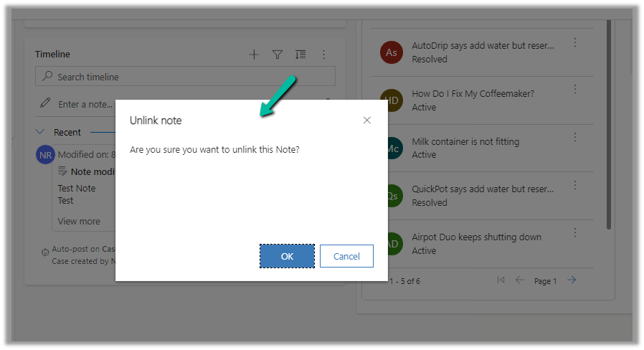This screenshot has height=350, width=644.
Task: Open more options for QuickPot case
Action: tap(575, 185)
